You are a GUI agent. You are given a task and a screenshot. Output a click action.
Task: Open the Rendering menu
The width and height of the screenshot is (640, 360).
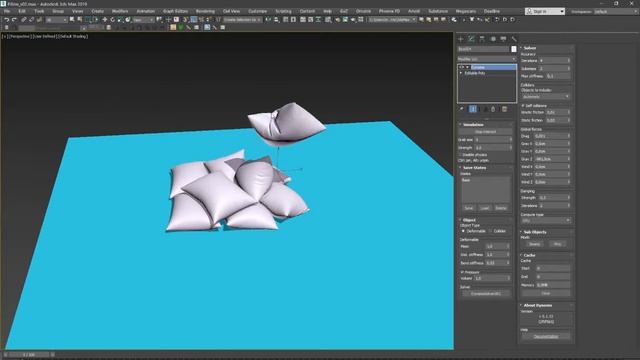coord(205,11)
